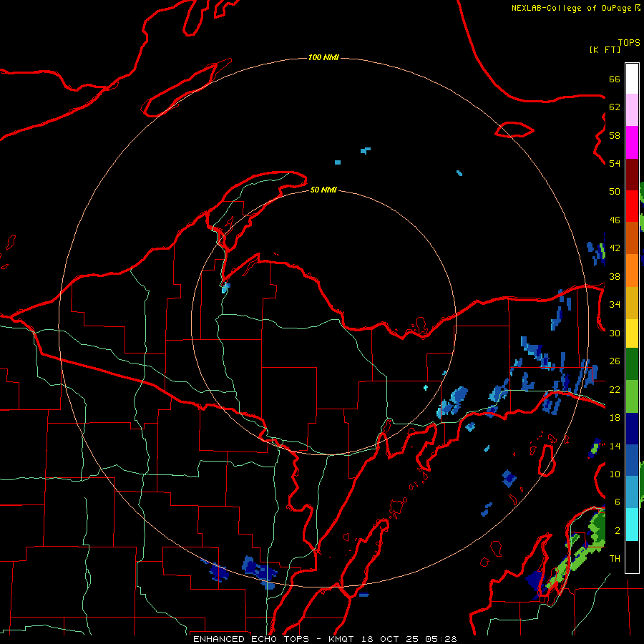The image size is (644, 644).
Task: Select the 38 legend value
Action: pyautogui.click(x=615, y=276)
